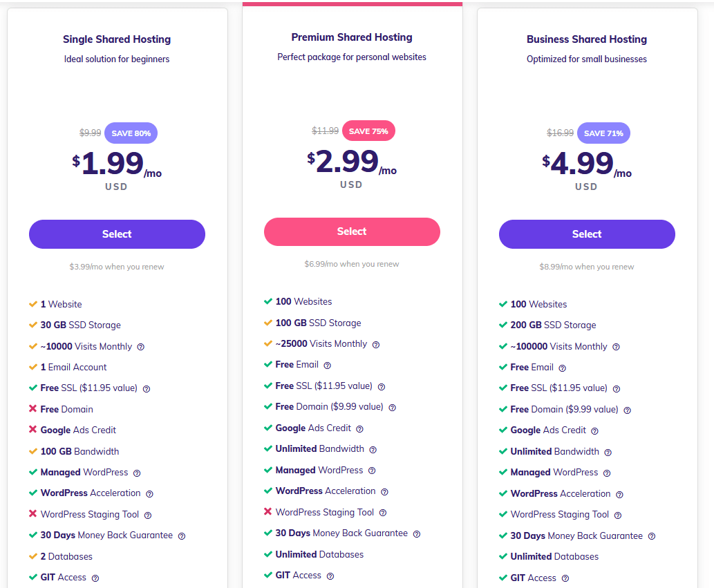Image resolution: width=714 pixels, height=588 pixels.
Task: Click the $8.99/mo renewal price text
Action: (586, 266)
